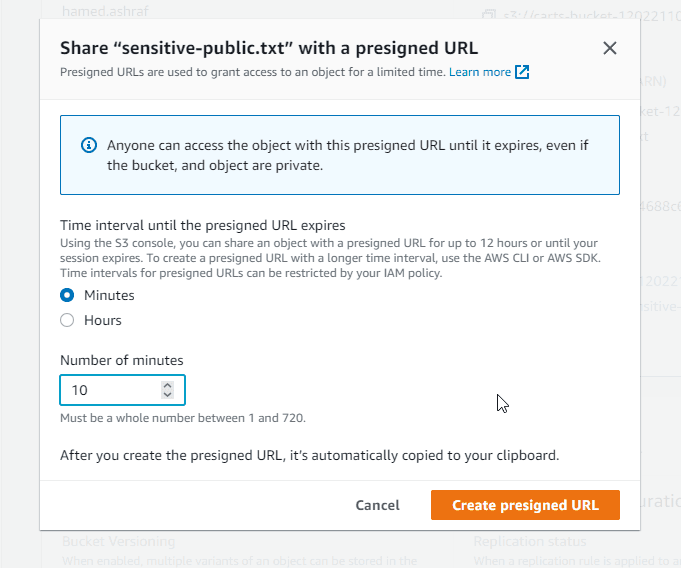Select the Minutes radio button

(67, 295)
